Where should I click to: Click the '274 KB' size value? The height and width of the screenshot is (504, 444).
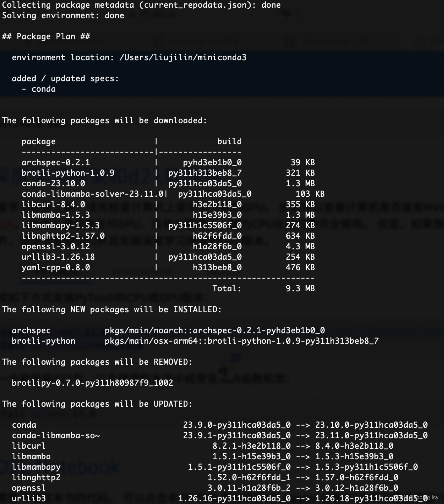click(x=300, y=226)
